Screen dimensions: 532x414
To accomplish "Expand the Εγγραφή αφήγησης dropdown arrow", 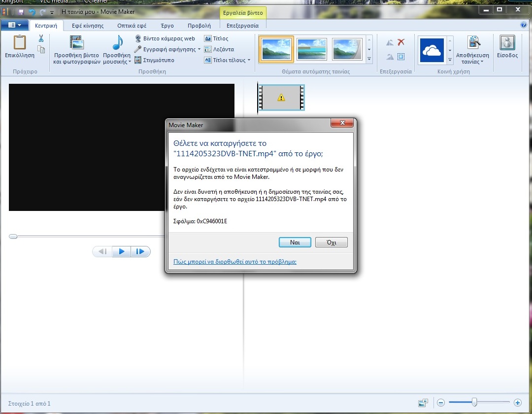I will click(199, 49).
